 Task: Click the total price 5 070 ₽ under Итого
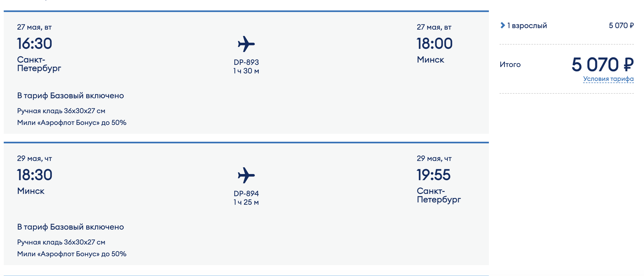(602, 65)
